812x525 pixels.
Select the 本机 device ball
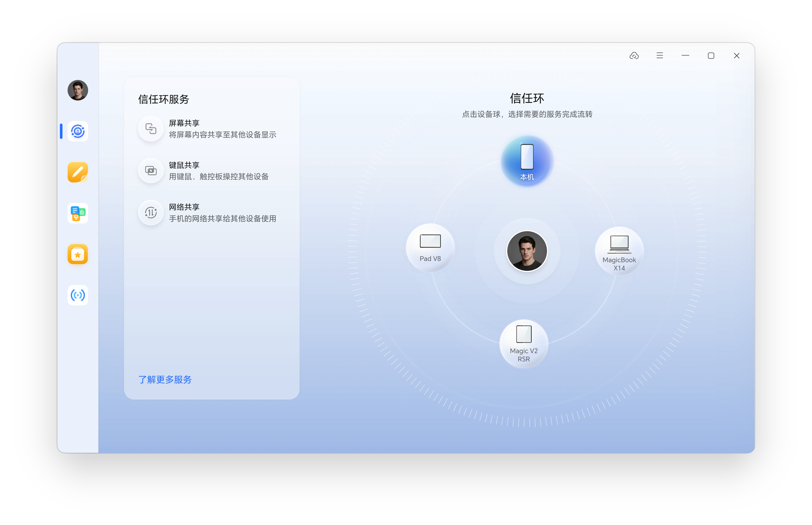coord(527,160)
